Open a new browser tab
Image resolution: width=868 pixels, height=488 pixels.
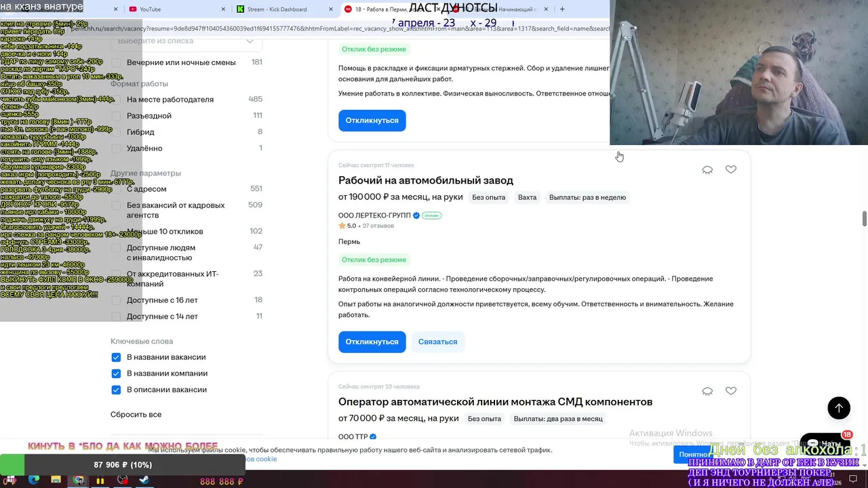[x=561, y=9]
